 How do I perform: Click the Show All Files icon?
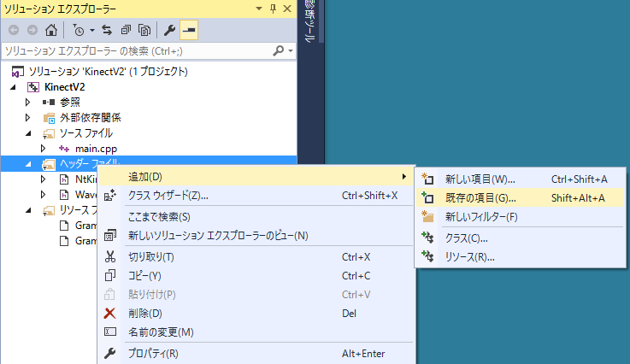tap(144, 30)
